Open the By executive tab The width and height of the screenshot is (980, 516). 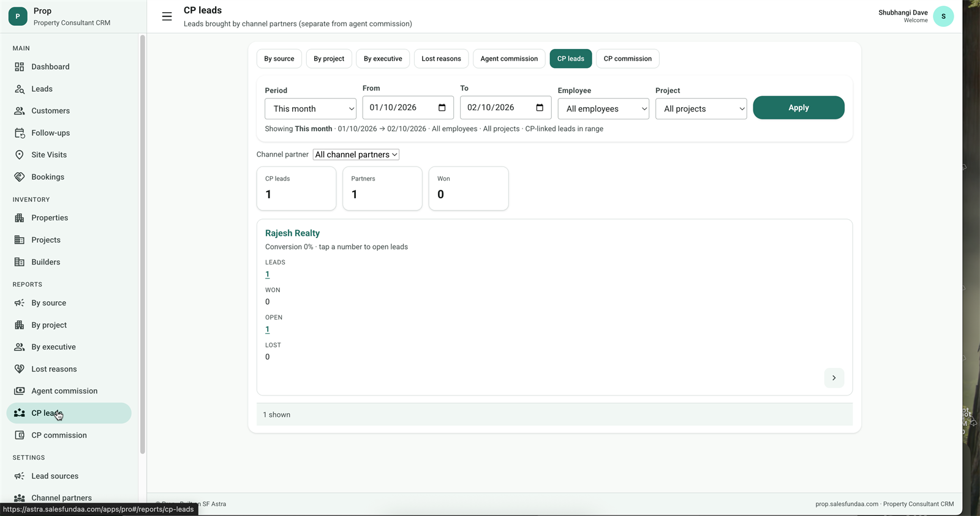coord(383,59)
